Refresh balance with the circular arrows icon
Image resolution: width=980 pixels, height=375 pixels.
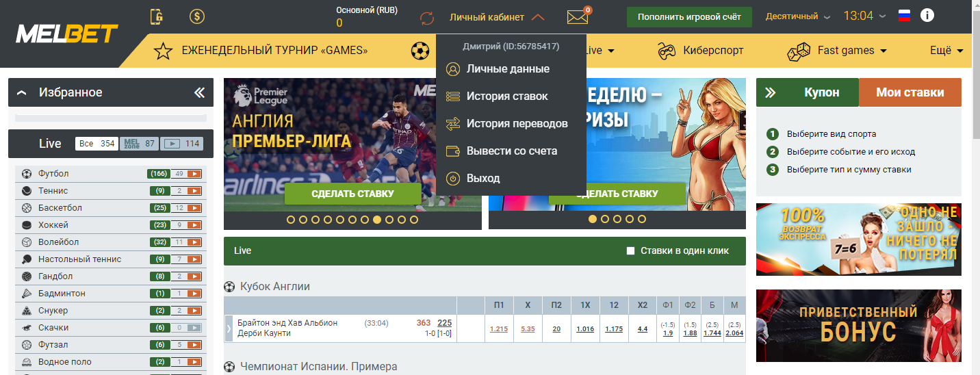coord(427,17)
